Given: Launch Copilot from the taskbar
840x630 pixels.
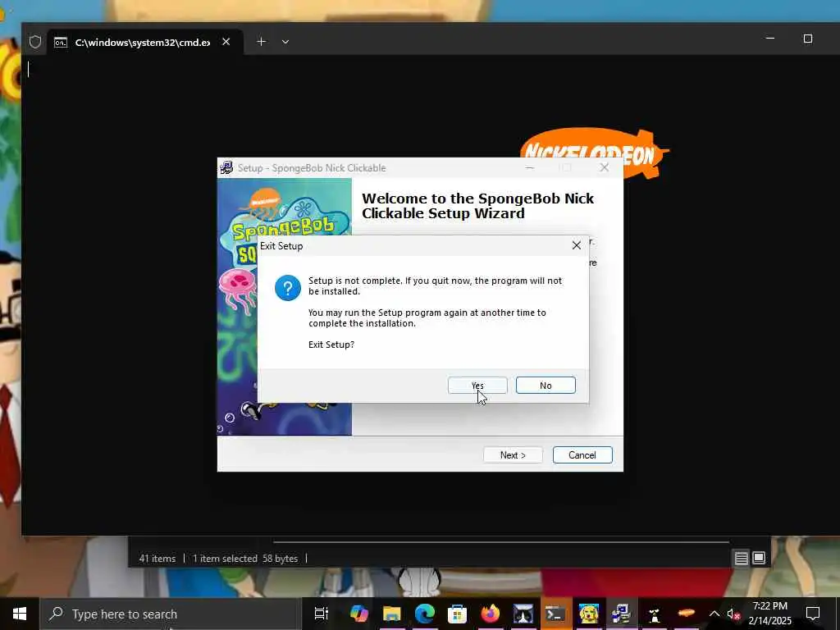Looking at the screenshot, I should (359, 614).
